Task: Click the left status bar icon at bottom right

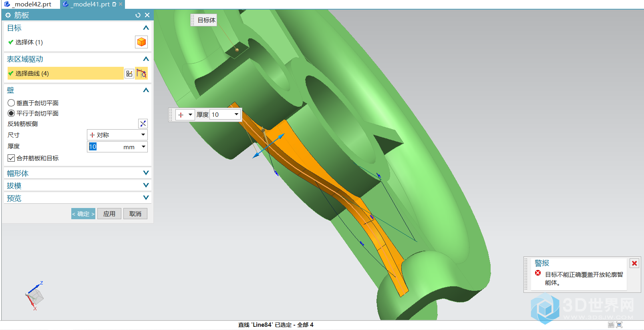Action: click(611, 325)
